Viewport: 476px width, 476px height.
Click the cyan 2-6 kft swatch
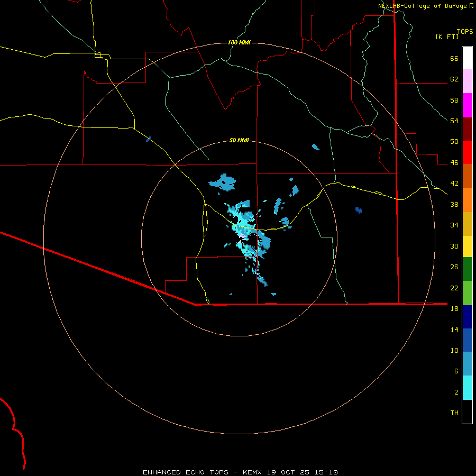[467, 388]
